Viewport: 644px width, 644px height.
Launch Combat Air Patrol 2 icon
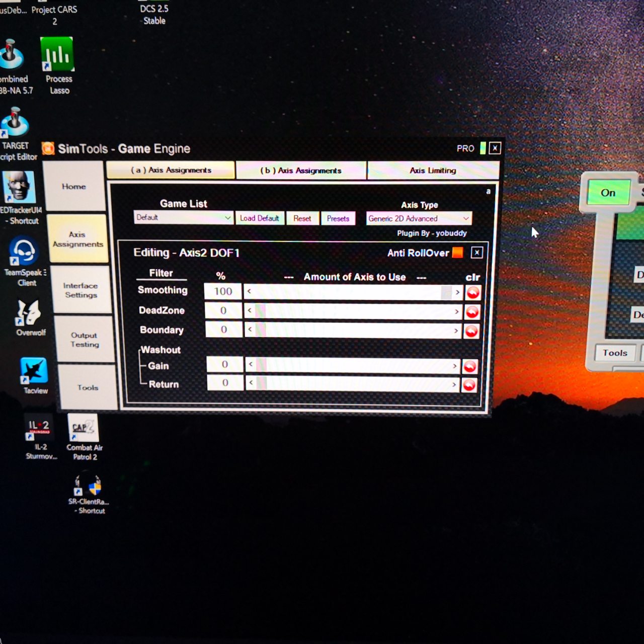(84, 437)
